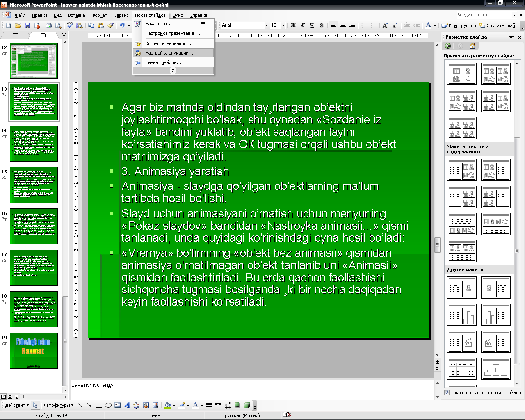Click the Undo arrow icon
The image size is (525, 420).
(122, 25)
